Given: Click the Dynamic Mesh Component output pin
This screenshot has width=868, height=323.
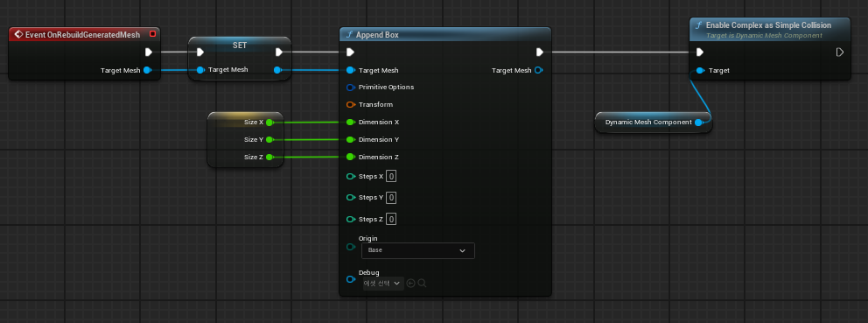Looking at the screenshot, I should pos(699,122).
